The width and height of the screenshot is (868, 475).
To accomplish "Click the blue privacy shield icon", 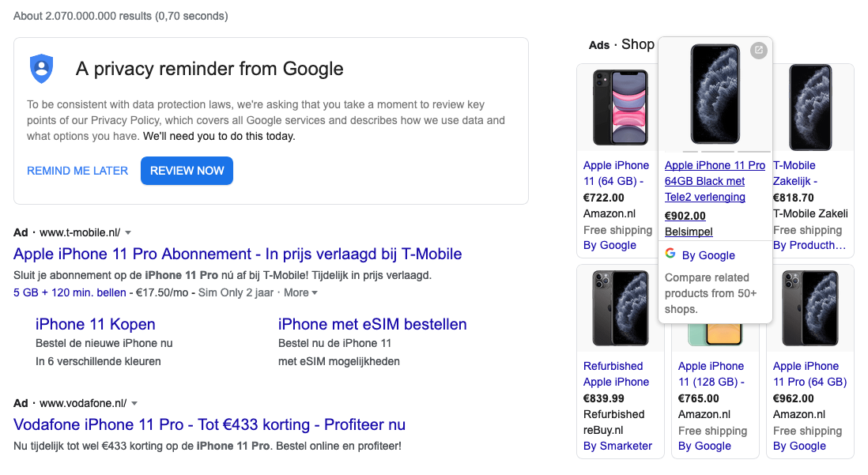I will point(41,69).
